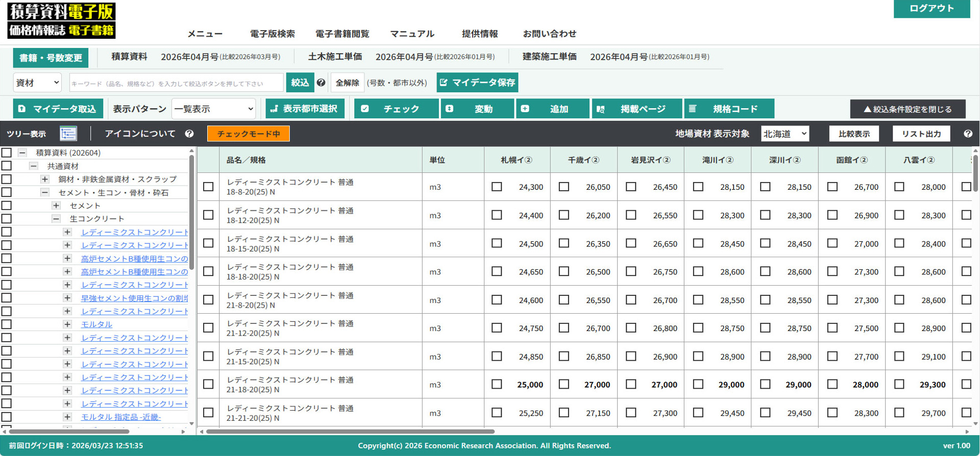Open the モルタル tree link
980x456 pixels.
96,324
